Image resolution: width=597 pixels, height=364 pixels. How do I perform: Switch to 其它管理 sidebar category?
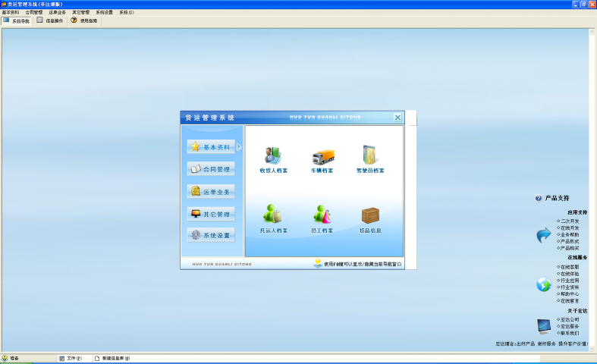pos(211,214)
